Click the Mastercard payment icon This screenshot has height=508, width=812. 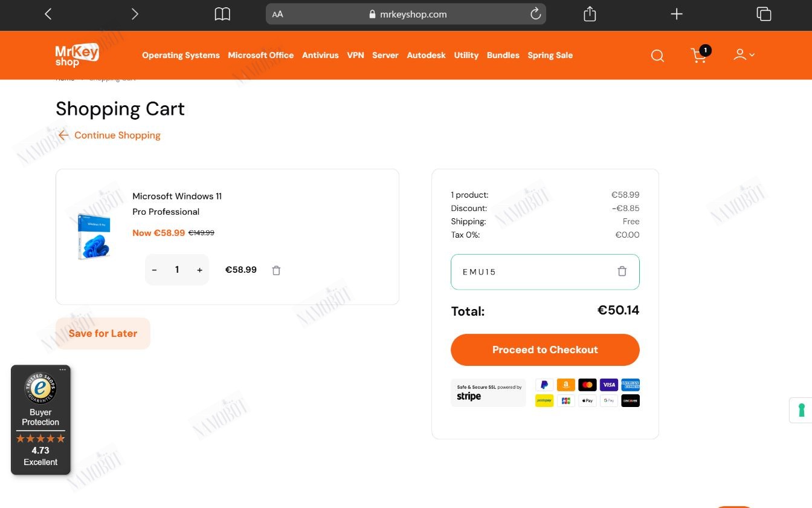click(587, 385)
